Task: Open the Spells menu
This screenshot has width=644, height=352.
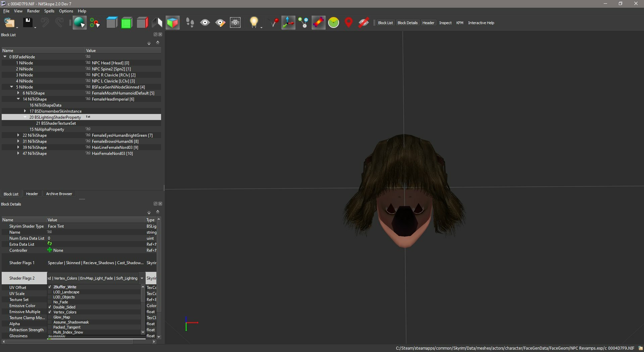Action: pyautogui.click(x=49, y=11)
